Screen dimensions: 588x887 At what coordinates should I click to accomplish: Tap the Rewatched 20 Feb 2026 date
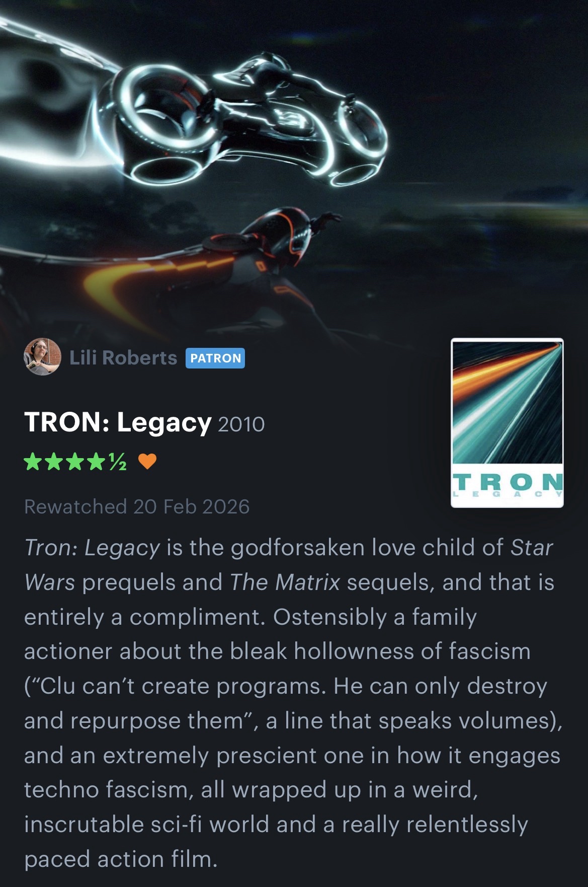point(137,506)
